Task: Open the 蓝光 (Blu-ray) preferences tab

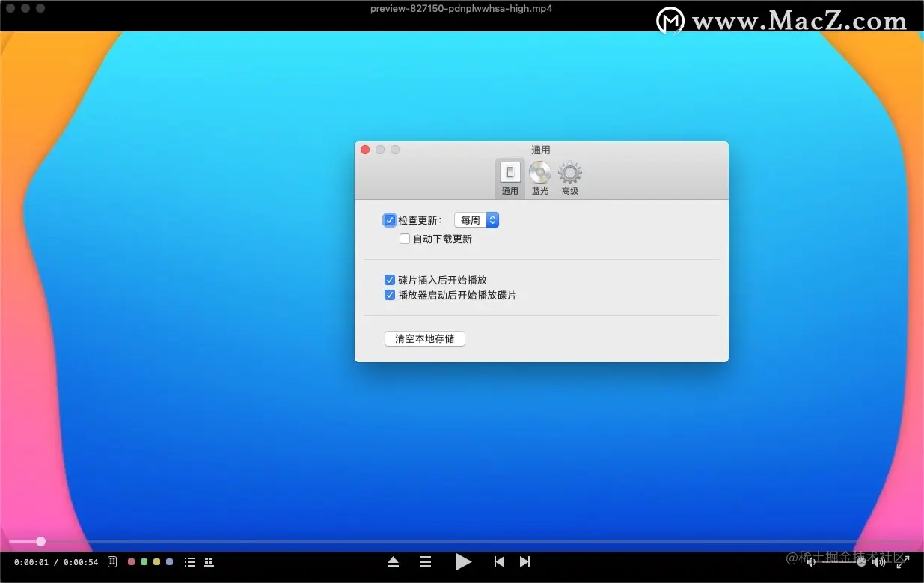Action: [540, 179]
